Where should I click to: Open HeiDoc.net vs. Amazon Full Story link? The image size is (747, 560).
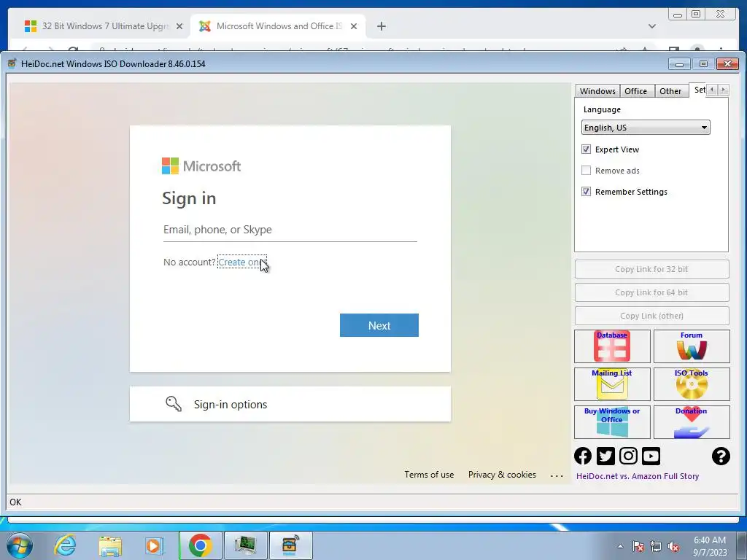pos(638,475)
